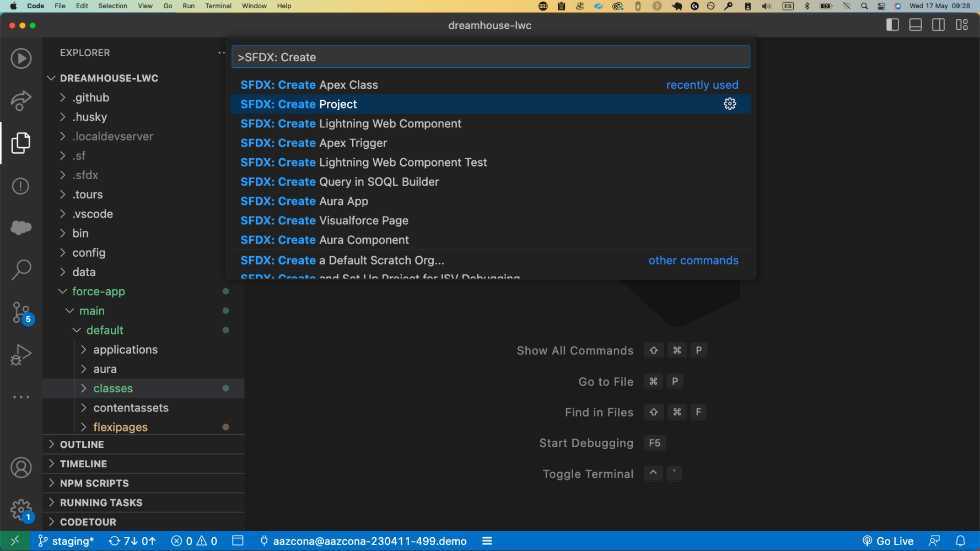
Task: Run SFDX: Create Project command
Action: click(x=491, y=104)
